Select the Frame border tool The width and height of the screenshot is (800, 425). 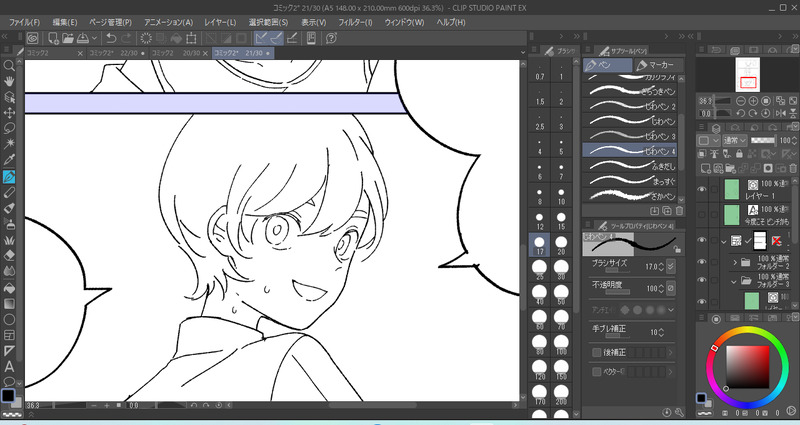click(9, 335)
